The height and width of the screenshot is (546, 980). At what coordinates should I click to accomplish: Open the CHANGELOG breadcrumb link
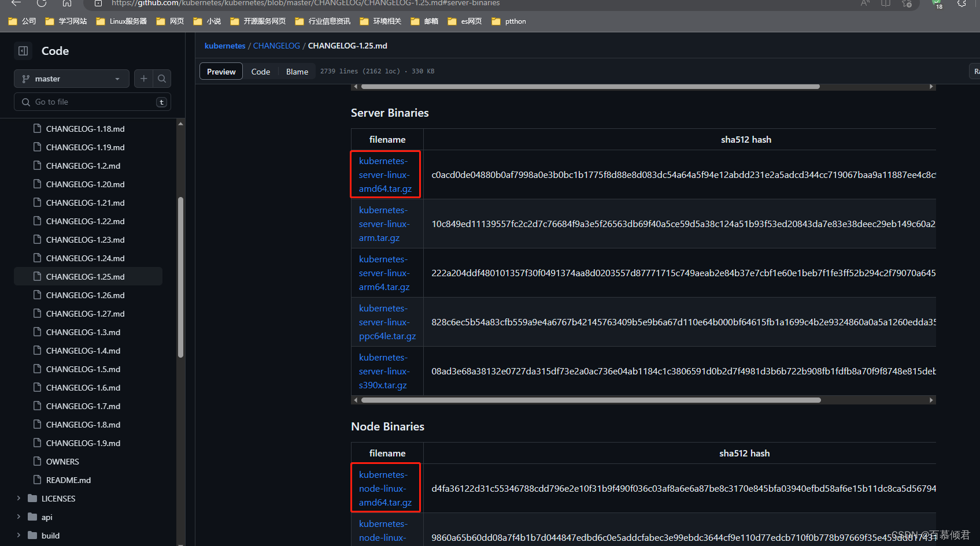click(x=276, y=46)
